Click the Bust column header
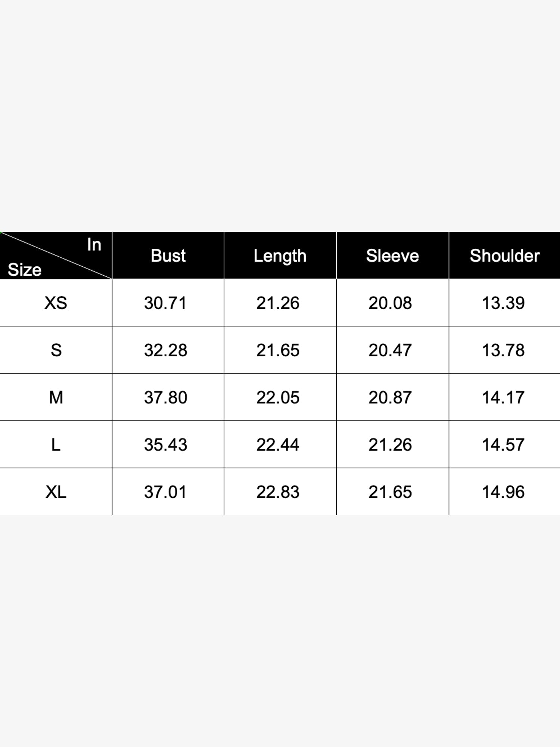The image size is (560, 747). tap(168, 256)
